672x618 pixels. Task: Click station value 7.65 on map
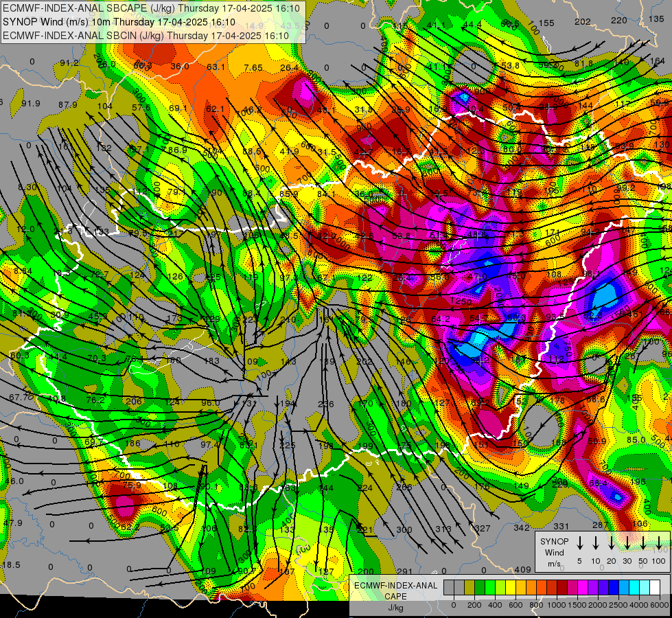point(253,68)
